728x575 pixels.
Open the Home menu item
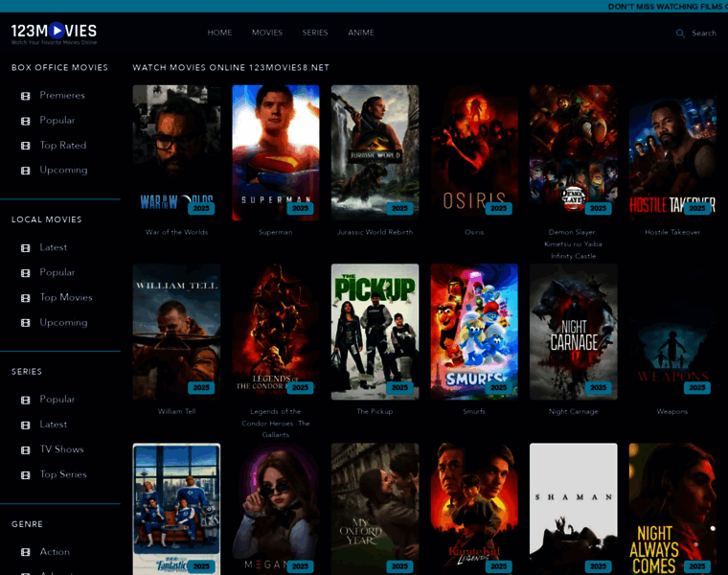219,33
